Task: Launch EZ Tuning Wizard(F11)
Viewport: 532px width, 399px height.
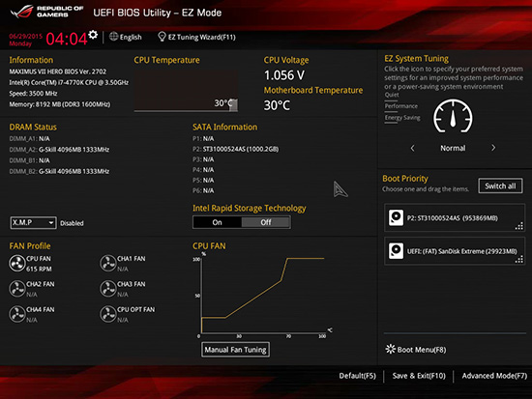Action: (x=201, y=37)
